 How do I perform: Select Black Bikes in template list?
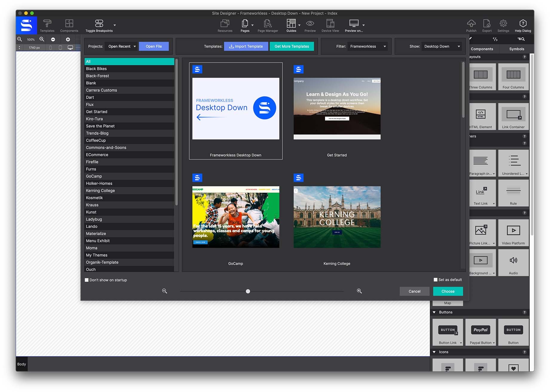point(129,69)
